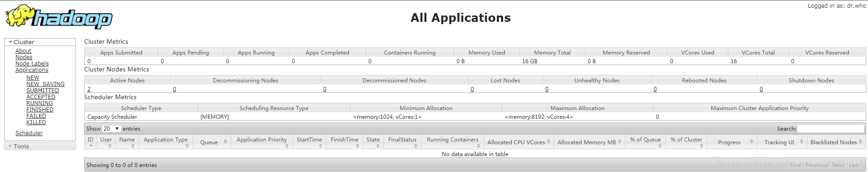Click the Memory Total 16 GB value

click(529, 61)
